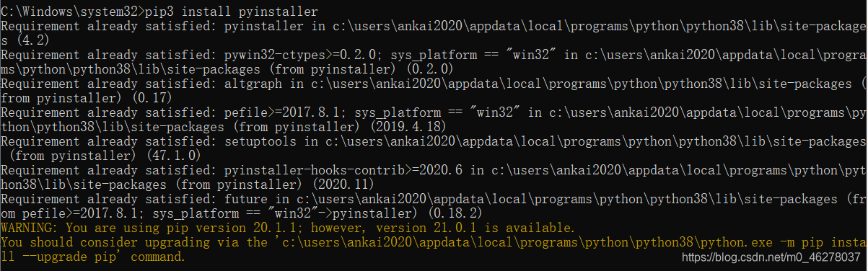Click the 'C:\Windows\system32>' prompt text
The image size is (868, 271).
tap(72, 11)
